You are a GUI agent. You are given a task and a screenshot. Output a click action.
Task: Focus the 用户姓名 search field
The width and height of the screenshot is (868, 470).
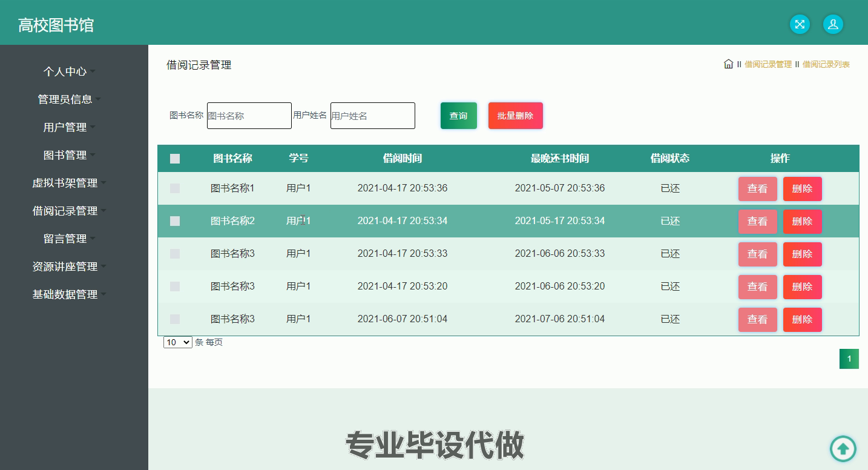(373, 116)
